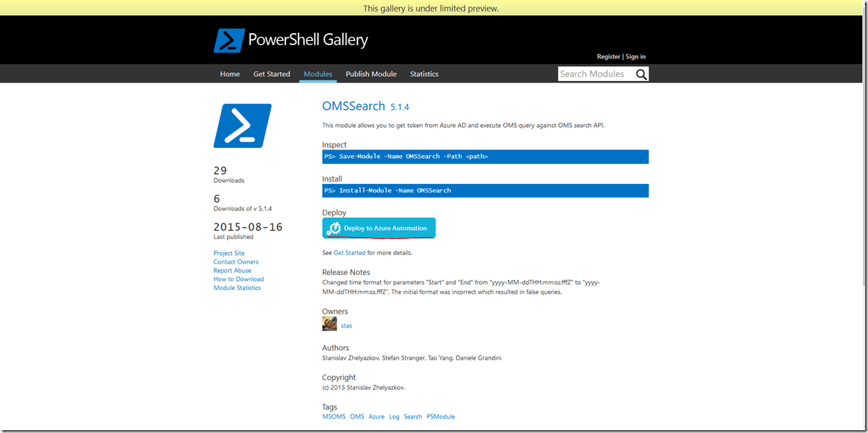Click the large OMSSearch module icon
This screenshot has width=868, height=433.
242,126
